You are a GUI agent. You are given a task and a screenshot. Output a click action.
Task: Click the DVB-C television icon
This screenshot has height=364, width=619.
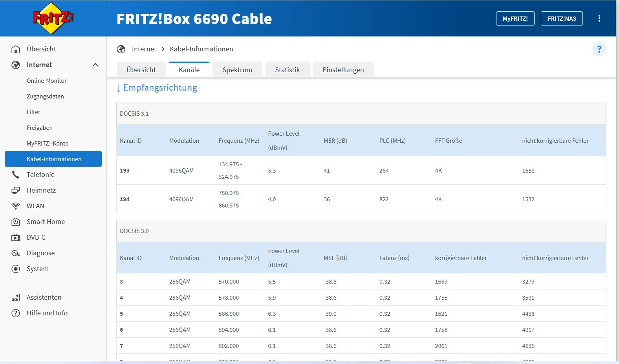[x=16, y=237]
